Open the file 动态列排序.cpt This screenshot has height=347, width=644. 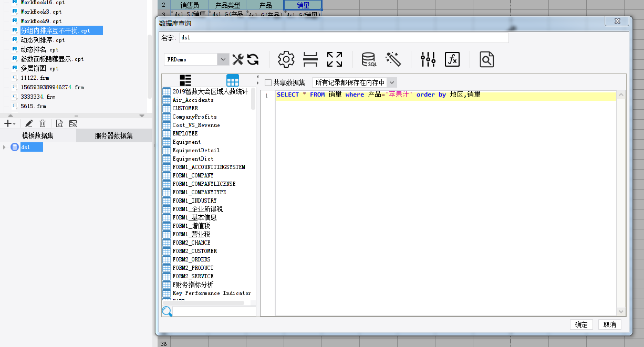pyautogui.click(x=43, y=40)
